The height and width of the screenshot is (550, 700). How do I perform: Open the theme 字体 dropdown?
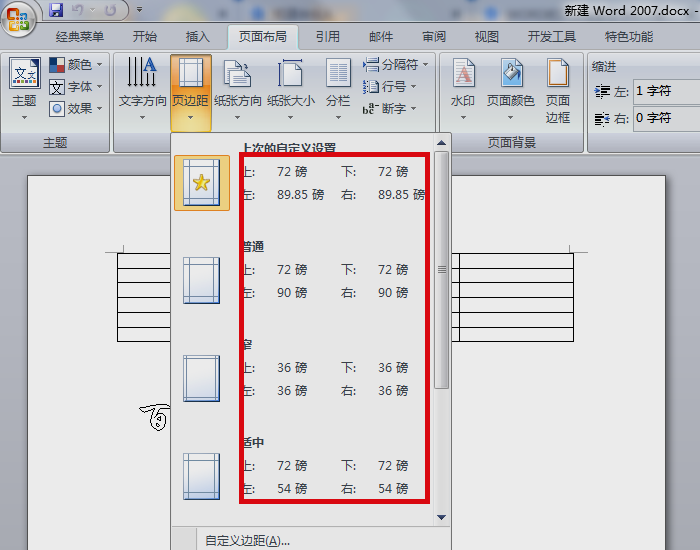click(x=75, y=87)
